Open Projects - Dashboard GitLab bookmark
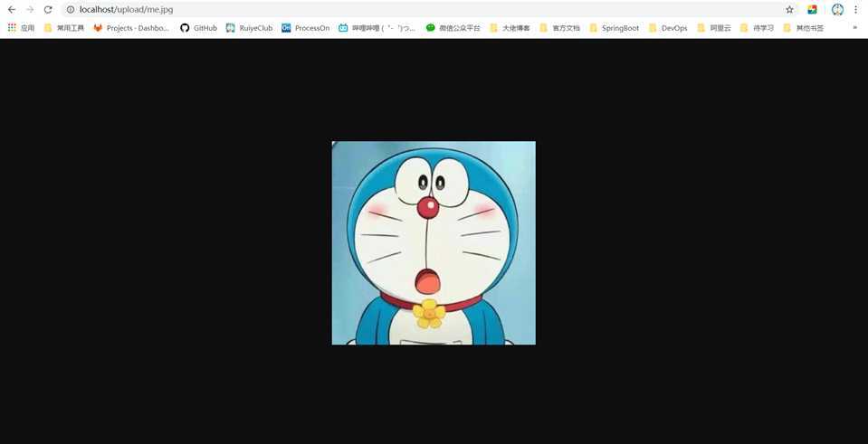The image size is (868, 444). click(x=132, y=28)
